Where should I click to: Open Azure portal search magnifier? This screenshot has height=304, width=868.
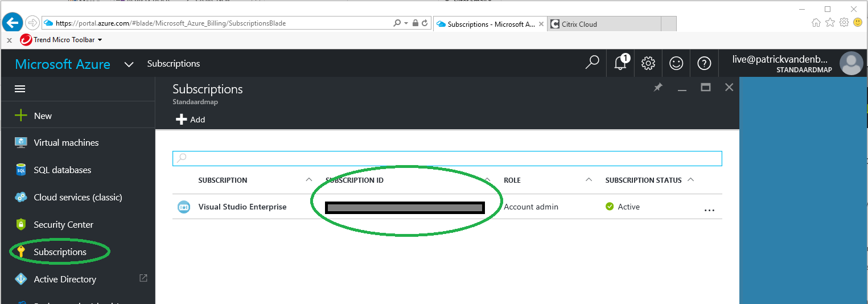tap(593, 63)
